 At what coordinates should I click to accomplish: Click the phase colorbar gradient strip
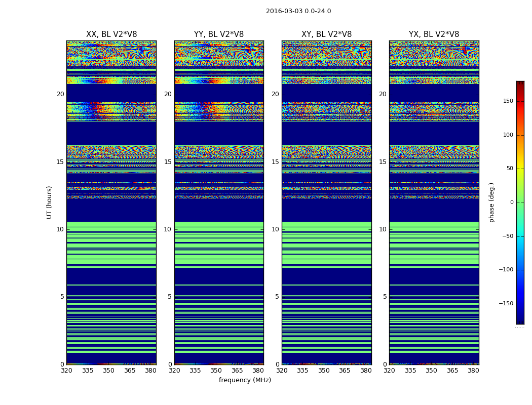[x=520, y=202]
